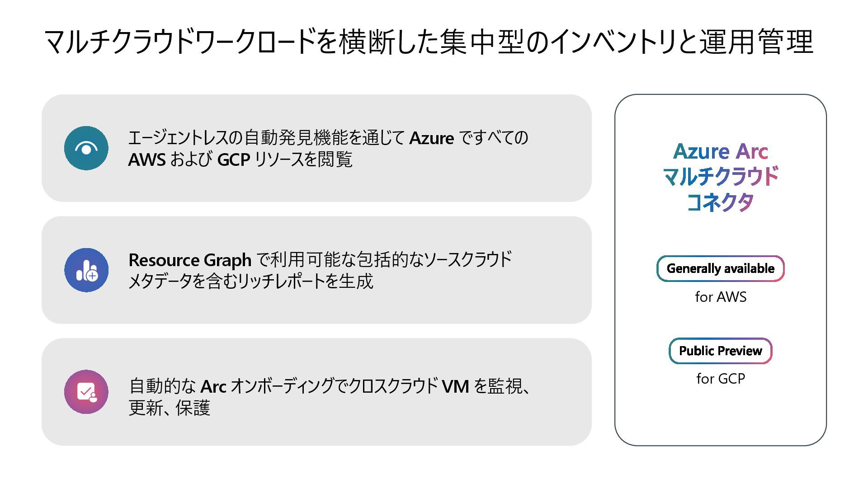Screen dimensions: 868x488
Task: Click the bold "GCP" word in first card
Action: [x=233, y=160]
